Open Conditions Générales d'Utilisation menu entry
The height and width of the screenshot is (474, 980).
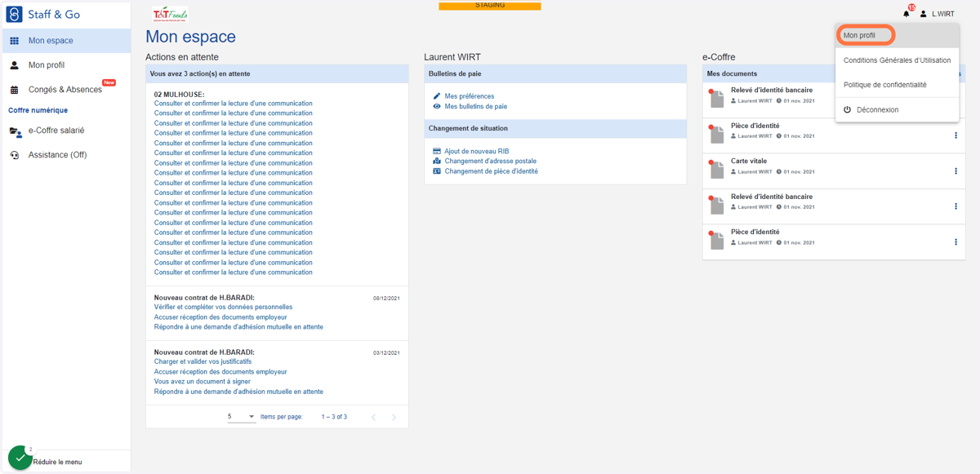(897, 60)
